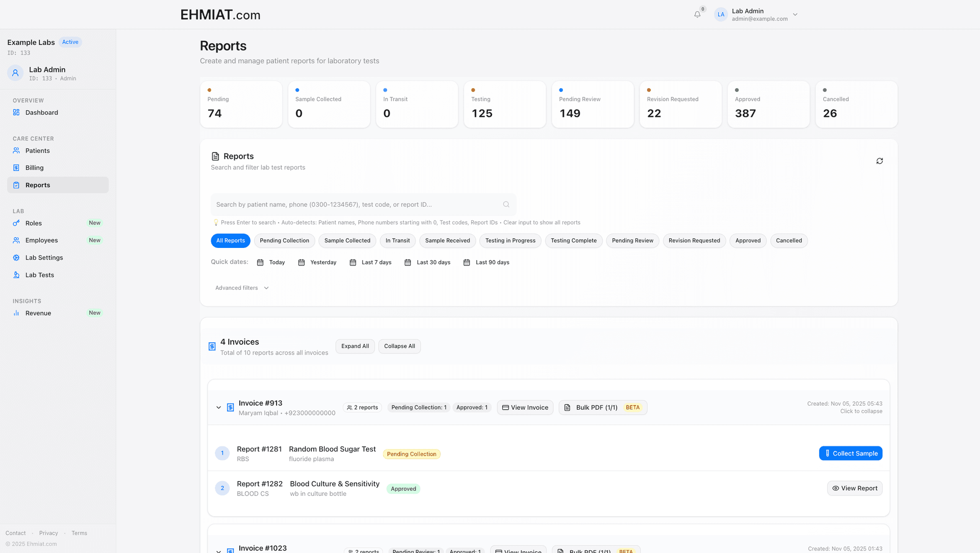Click the Sample Collected stat card
This screenshot has width=980, height=553.
coord(329,105)
